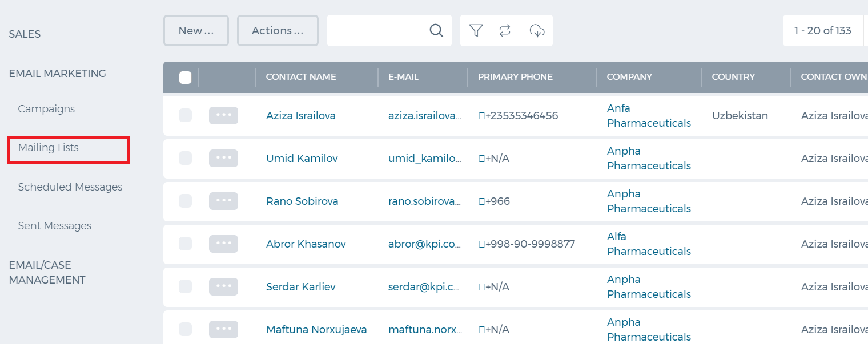Open row actions for Aziza Israilova

point(223,115)
